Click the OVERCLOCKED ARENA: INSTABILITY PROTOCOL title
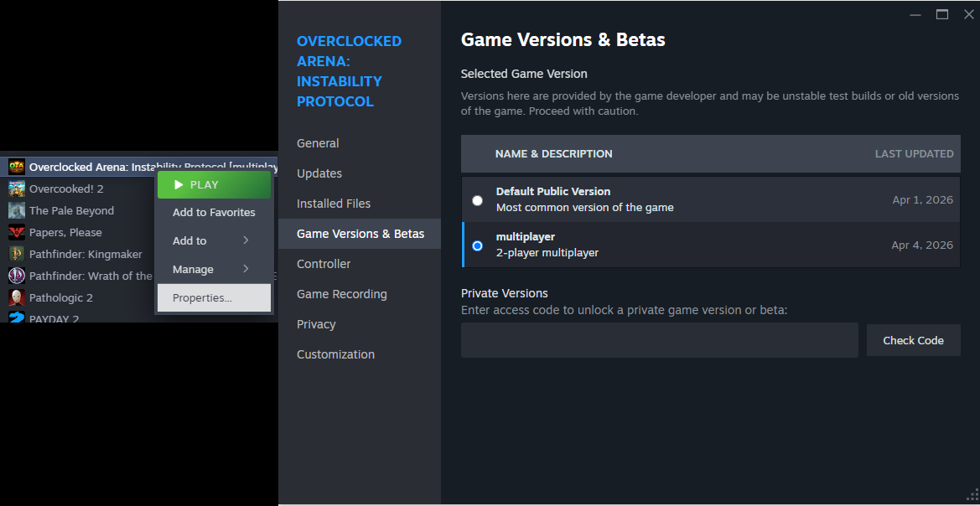Image resolution: width=980 pixels, height=506 pixels. (350, 71)
